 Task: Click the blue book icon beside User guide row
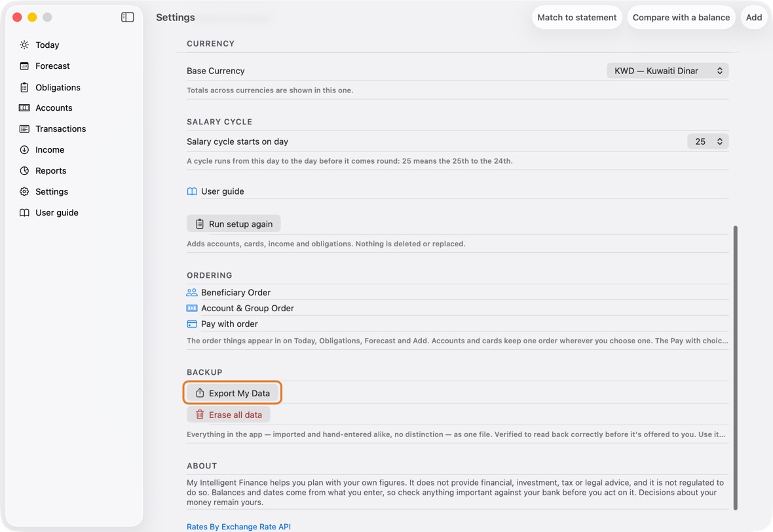[x=192, y=191]
